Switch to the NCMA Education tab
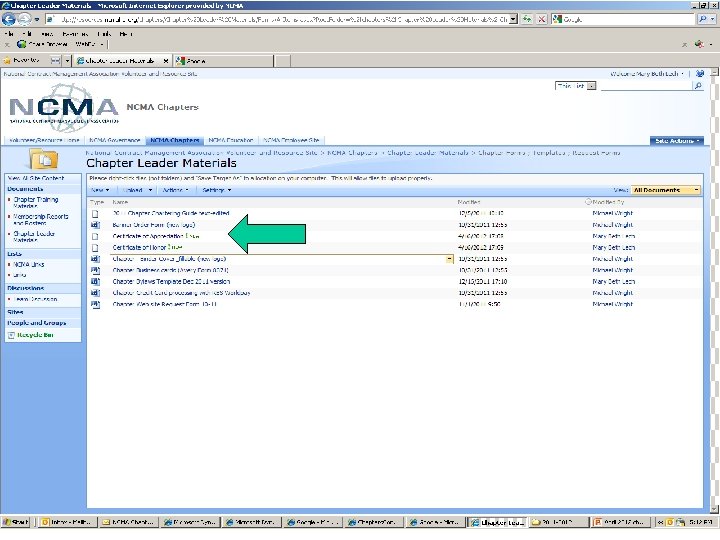 point(231,141)
